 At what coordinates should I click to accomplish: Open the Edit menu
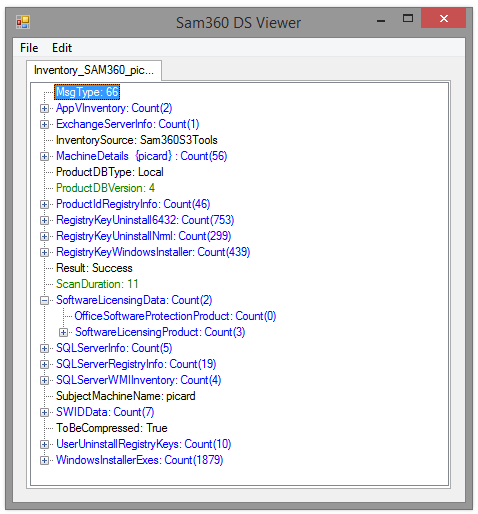62,48
